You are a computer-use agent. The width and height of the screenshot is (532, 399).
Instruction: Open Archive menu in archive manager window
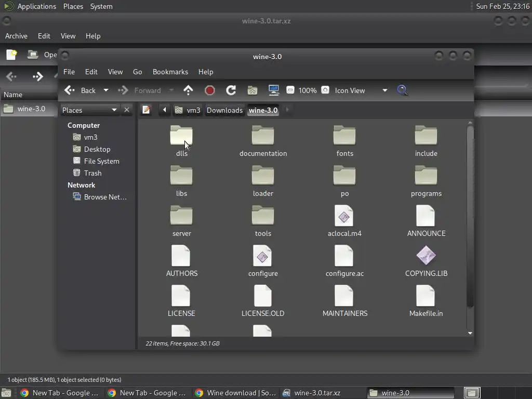[16, 36]
